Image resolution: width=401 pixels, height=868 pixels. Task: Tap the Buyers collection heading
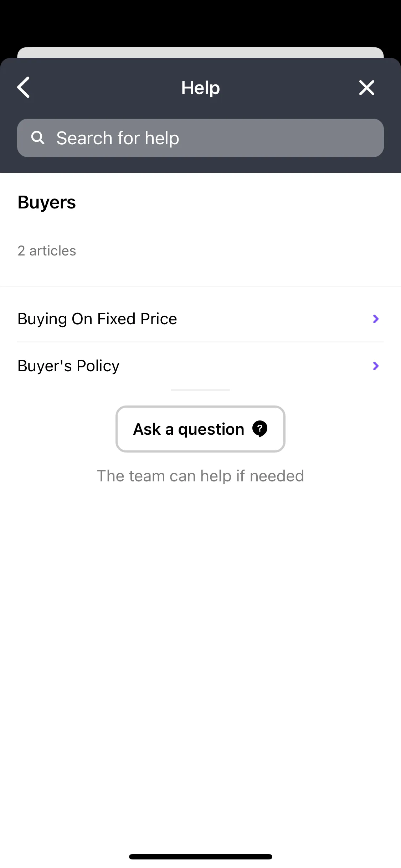click(x=47, y=202)
